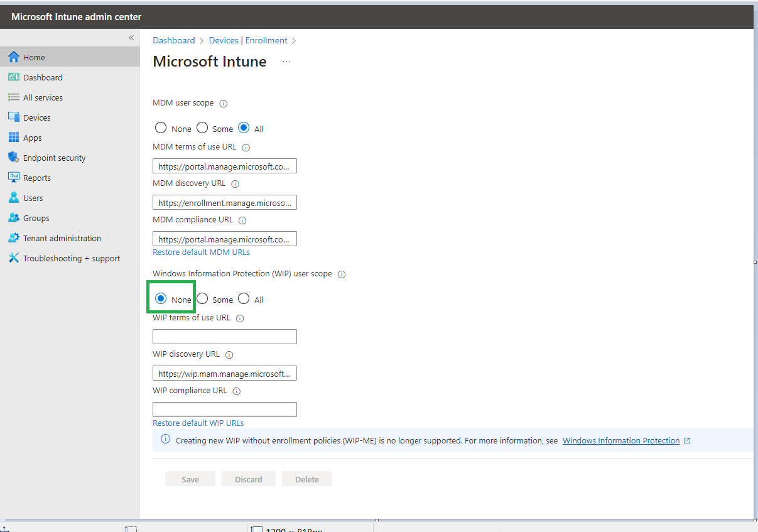Click the Reports icon in sidebar
This screenshot has width=758, height=532.
[x=14, y=178]
